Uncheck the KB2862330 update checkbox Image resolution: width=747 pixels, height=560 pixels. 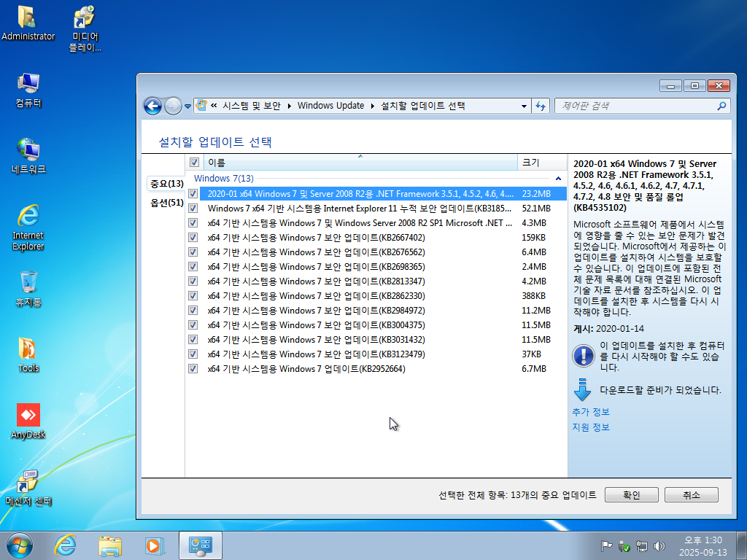(193, 296)
